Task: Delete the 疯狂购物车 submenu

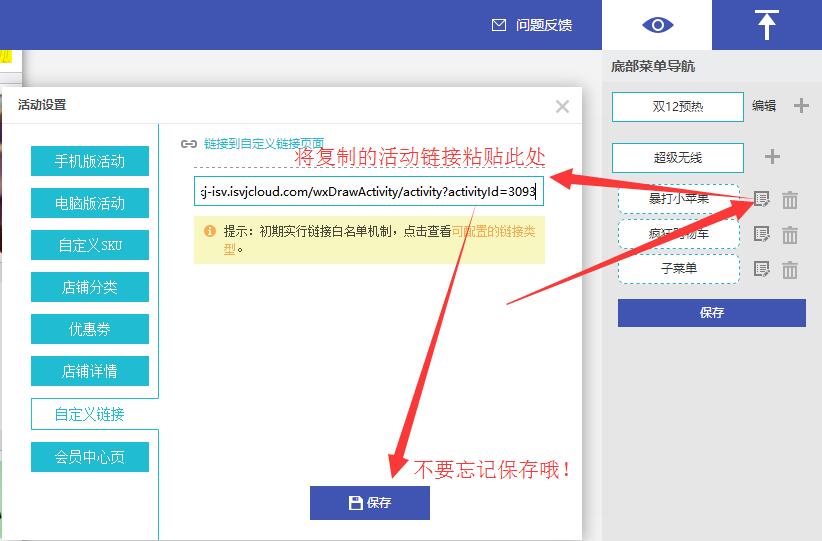Action: [790, 235]
